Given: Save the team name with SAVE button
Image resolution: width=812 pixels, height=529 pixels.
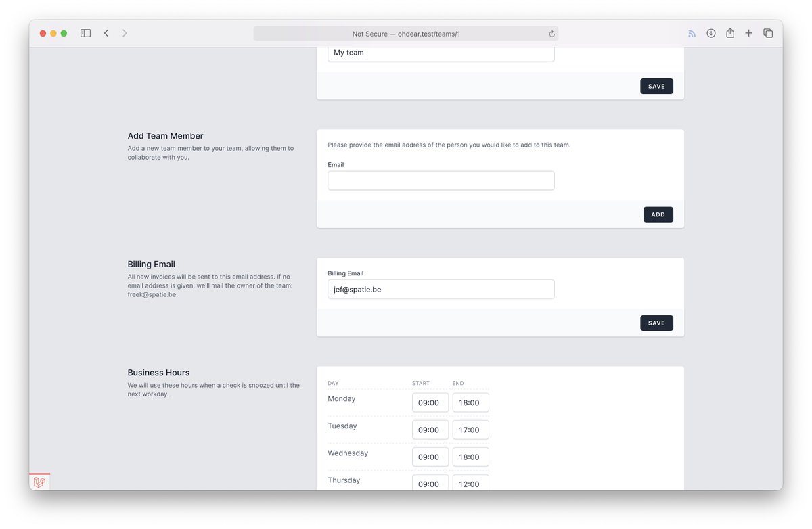Looking at the screenshot, I should point(656,86).
